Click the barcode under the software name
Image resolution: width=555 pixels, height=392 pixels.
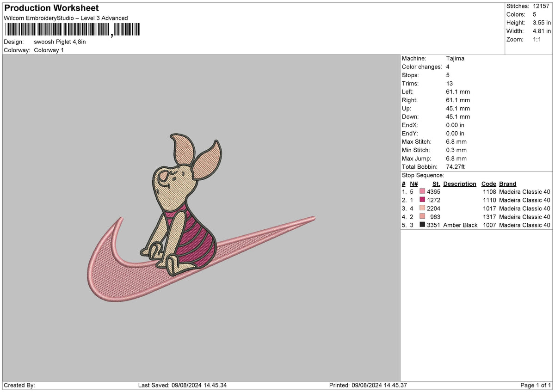tap(72, 30)
